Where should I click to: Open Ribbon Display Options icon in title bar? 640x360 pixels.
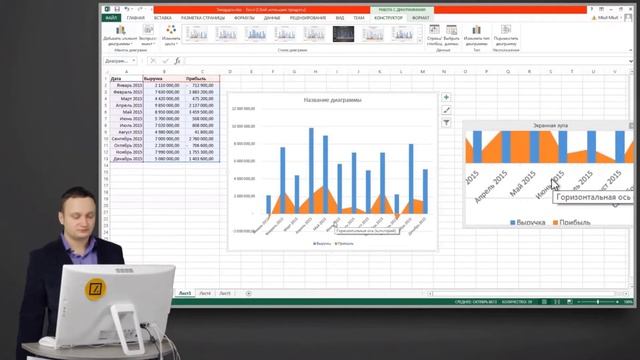pyautogui.click(x=602, y=9)
